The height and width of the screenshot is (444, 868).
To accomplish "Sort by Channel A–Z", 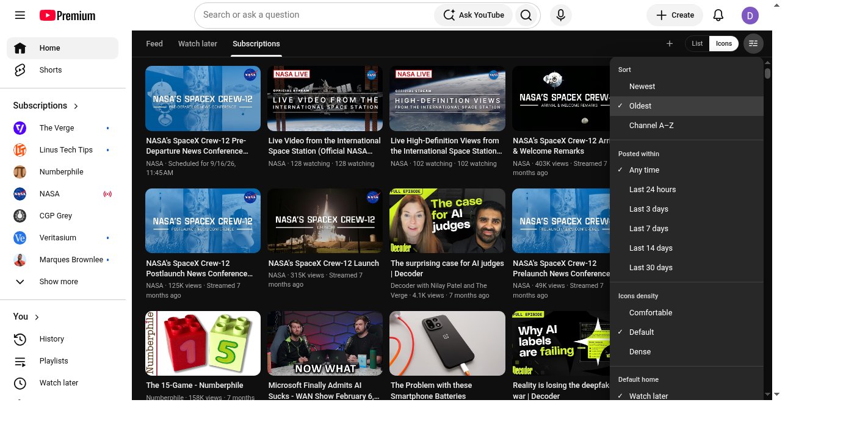I will [x=687, y=126].
